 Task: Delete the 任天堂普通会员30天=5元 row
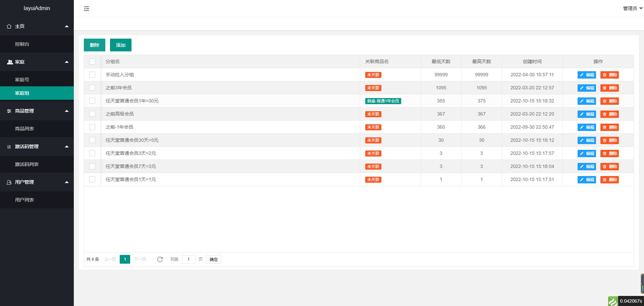tap(609, 140)
